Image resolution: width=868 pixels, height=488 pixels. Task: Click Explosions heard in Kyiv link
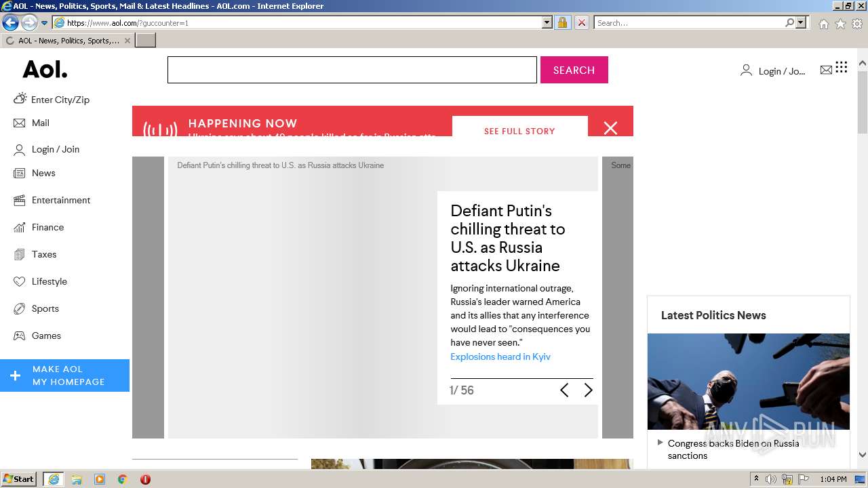tap(500, 357)
